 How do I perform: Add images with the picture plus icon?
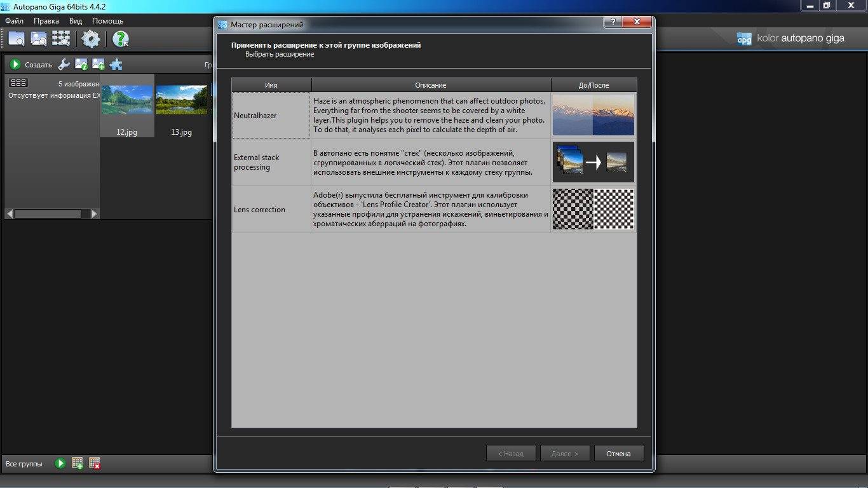(x=98, y=64)
